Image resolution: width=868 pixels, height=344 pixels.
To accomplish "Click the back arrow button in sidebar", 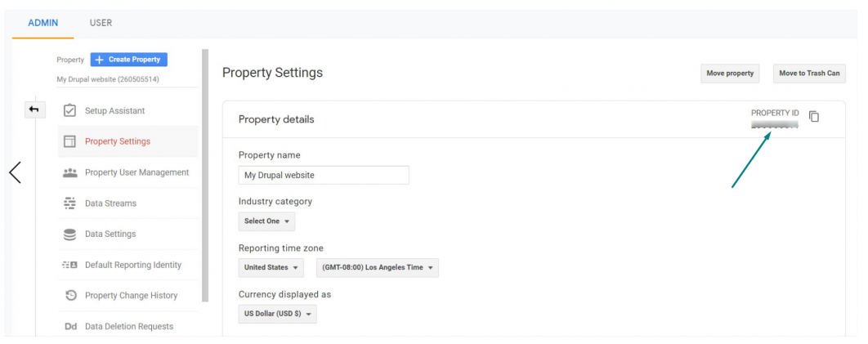I will point(34,109).
